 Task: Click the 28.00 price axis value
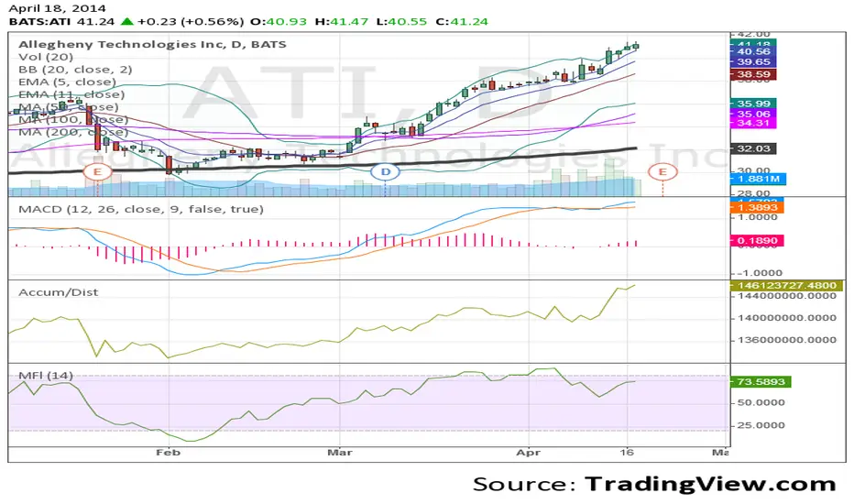(754, 193)
